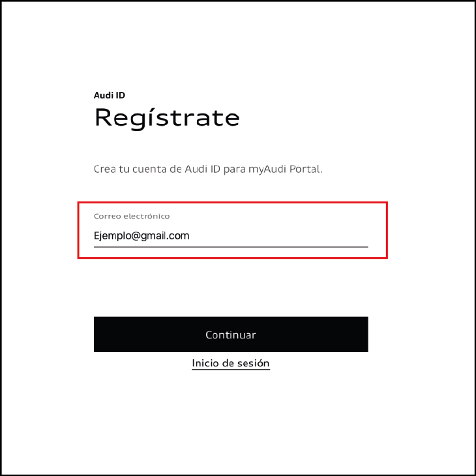The width and height of the screenshot is (476, 476).
Task: Click the word Inicio in login link
Action: pyautogui.click(x=205, y=363)
